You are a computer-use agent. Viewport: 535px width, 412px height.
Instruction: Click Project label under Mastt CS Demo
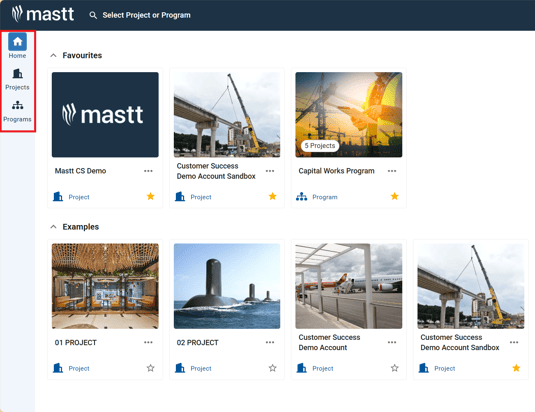pos(79,197)
